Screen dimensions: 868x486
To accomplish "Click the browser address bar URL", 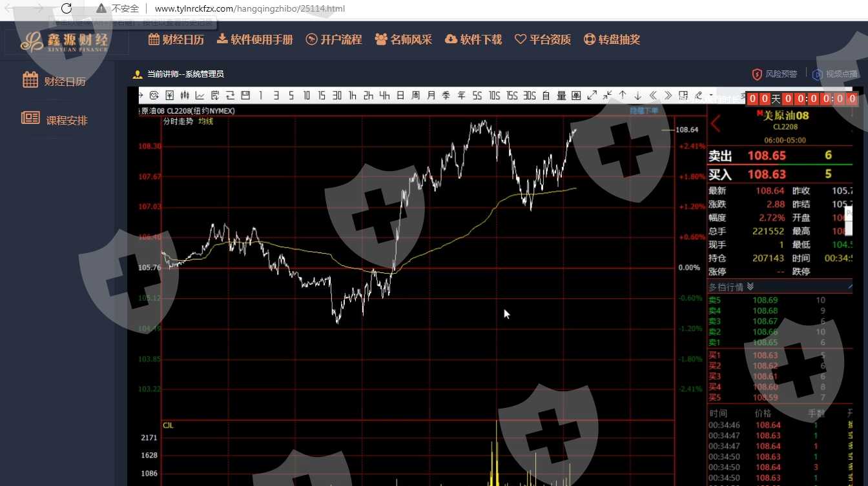I will (250, 9).
